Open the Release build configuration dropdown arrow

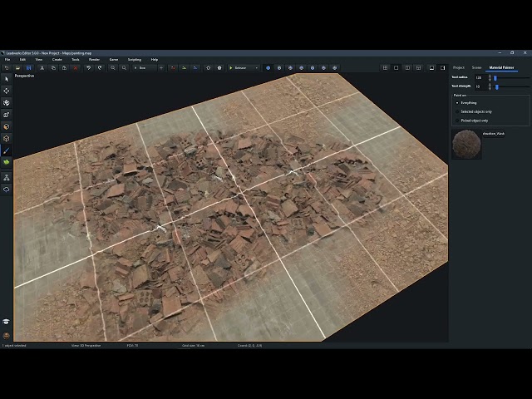[257, 68]
